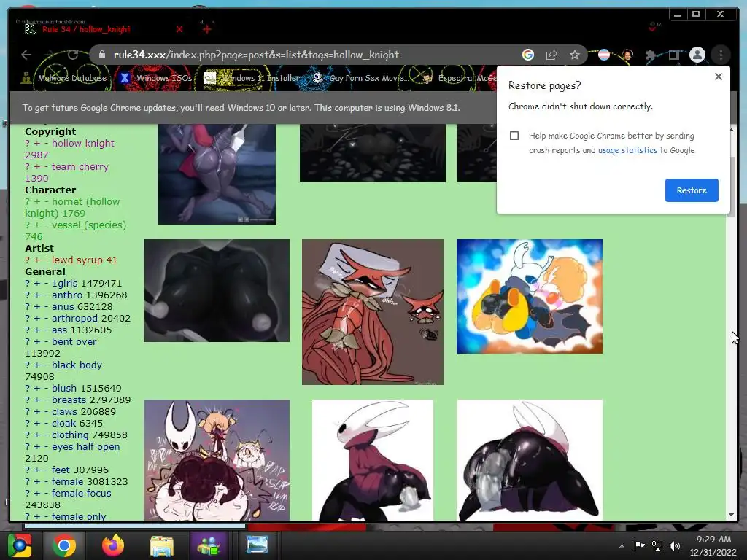Screen dimensions: 747x560
Task: Share this page using the share icon
Action: [551, 55]
